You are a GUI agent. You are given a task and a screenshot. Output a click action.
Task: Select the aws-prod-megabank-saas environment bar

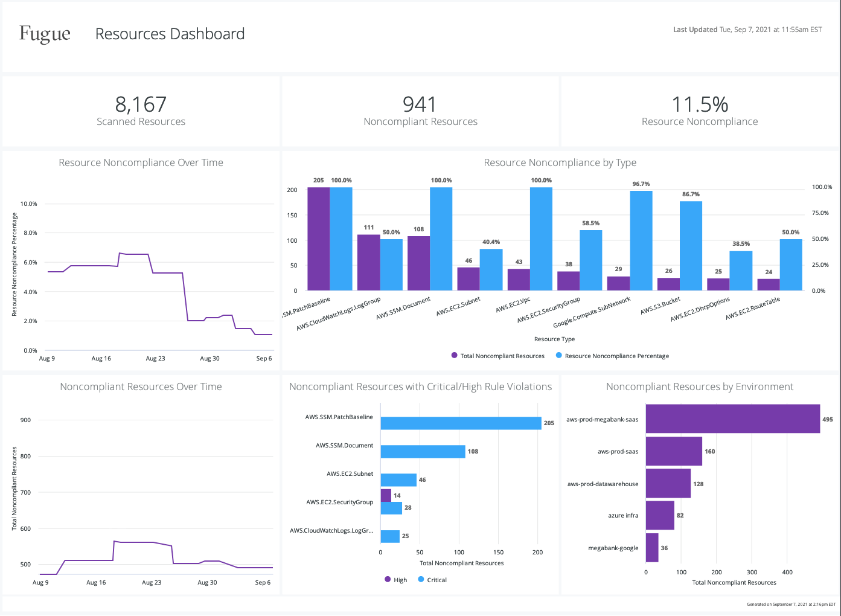pos(732,419)
